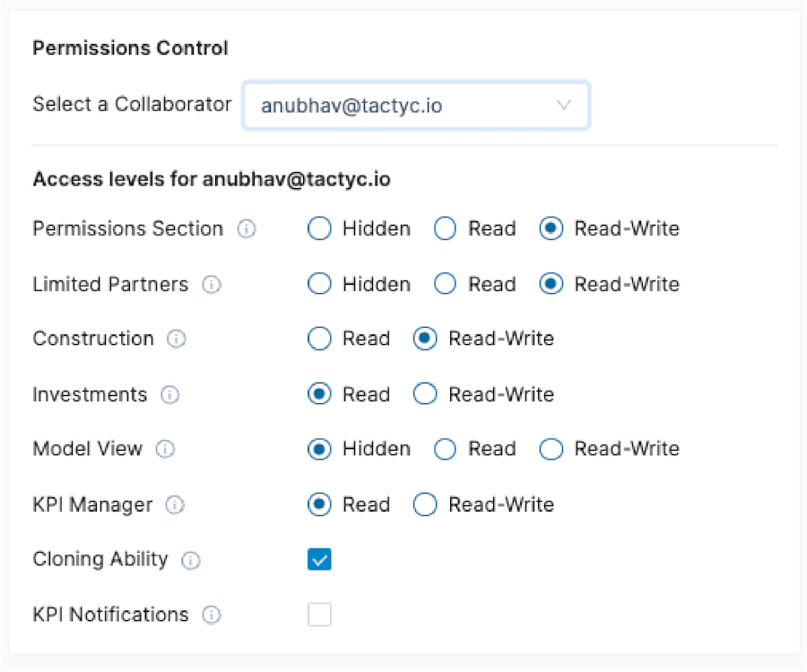Set Construction access to Read
The height and width of the screenshot is (672, 807).
click(319, 339)
